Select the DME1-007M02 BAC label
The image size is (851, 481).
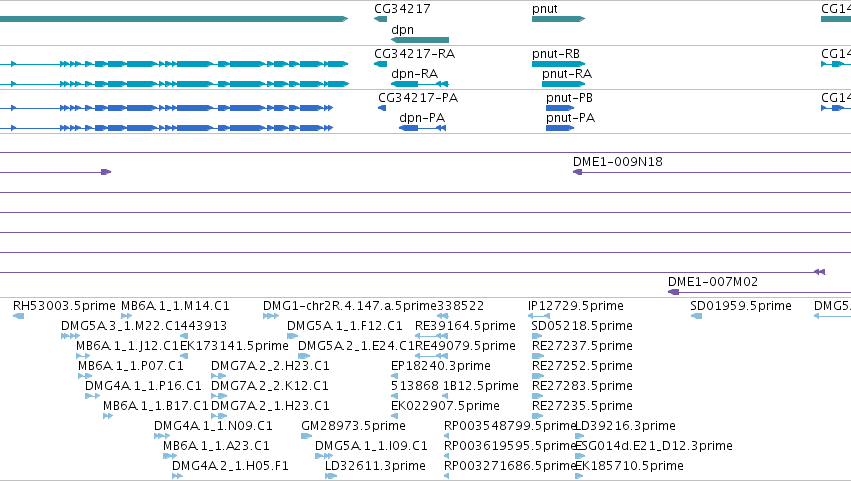713,282
